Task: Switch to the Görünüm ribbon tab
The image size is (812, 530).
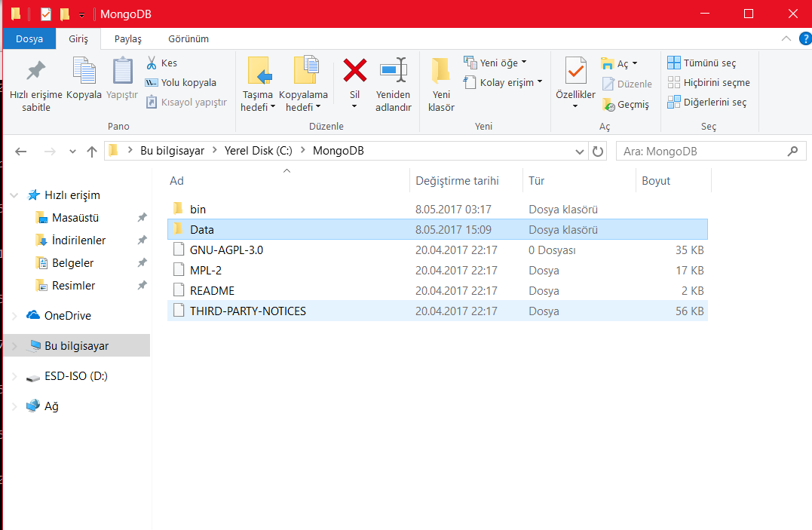Action: pyautogui.click(x=188, y=39)
